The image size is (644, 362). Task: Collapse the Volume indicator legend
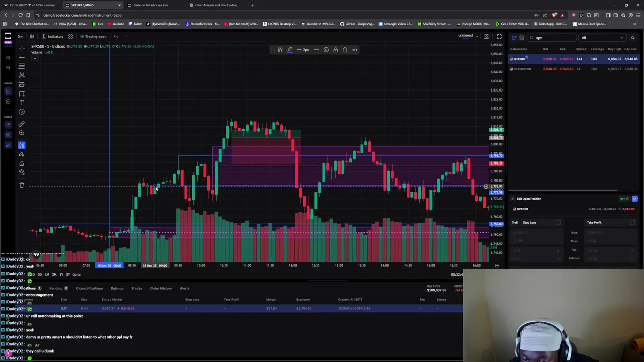[35, 58]
